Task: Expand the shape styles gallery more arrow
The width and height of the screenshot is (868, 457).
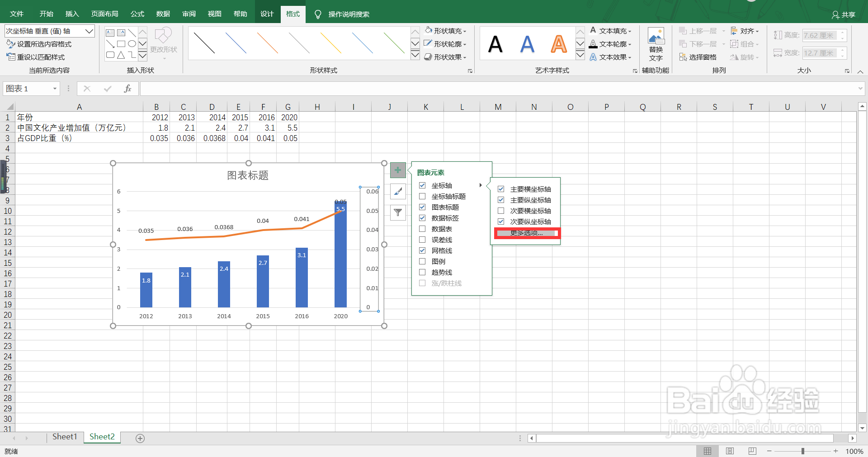Action: 415,55
